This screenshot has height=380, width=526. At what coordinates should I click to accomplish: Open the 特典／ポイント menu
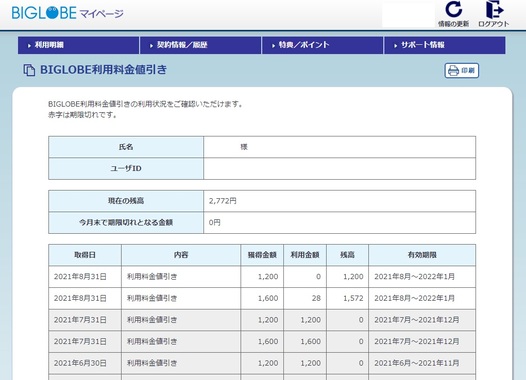click(322, 45)
